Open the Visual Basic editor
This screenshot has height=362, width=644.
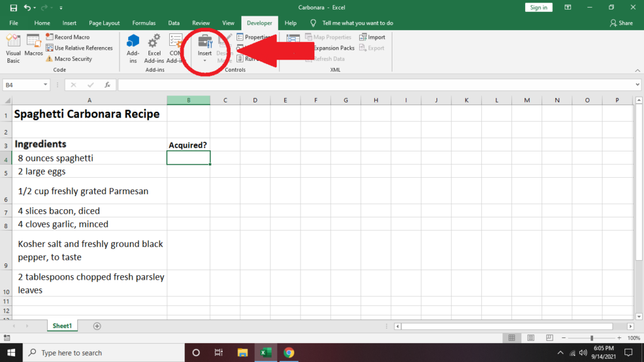[x=13, y=47]
